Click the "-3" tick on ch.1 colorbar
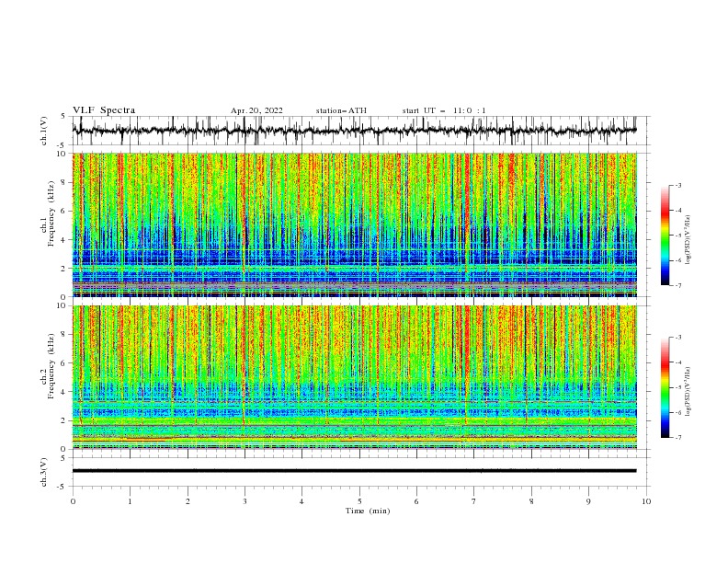This screenshot has height=563, width=728. 678,185
